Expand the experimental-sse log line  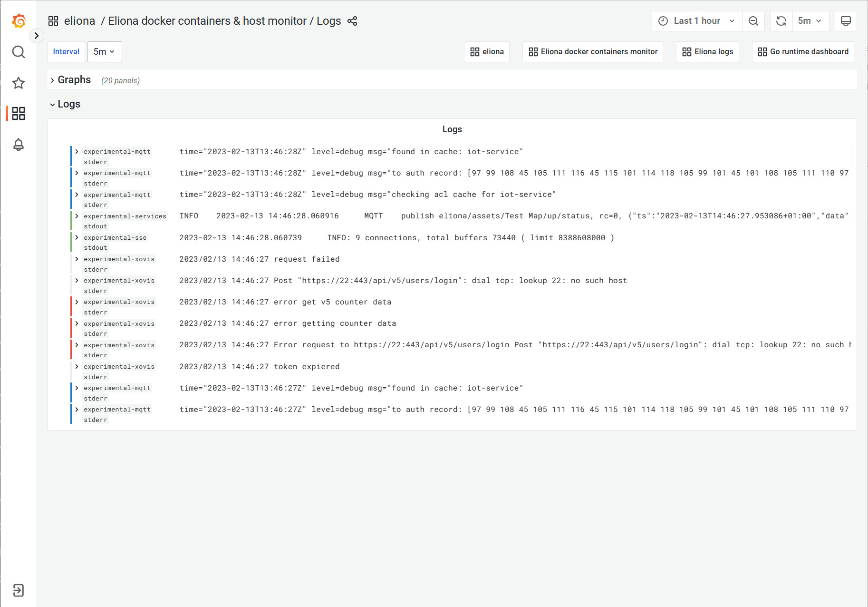pyautogui.click(x=77, y=237)
